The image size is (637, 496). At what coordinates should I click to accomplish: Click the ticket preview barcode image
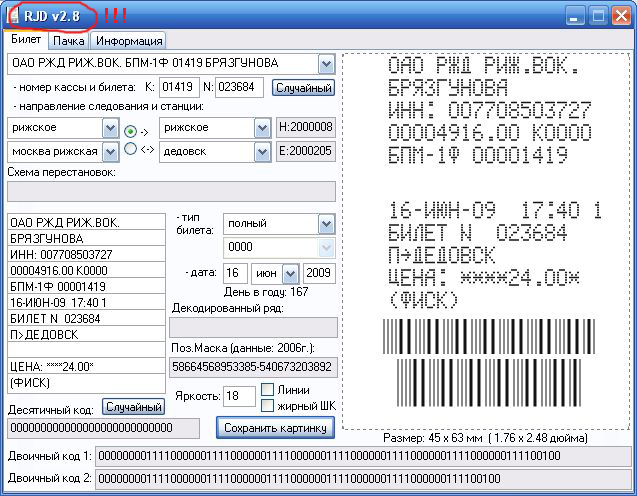point(488,363)
